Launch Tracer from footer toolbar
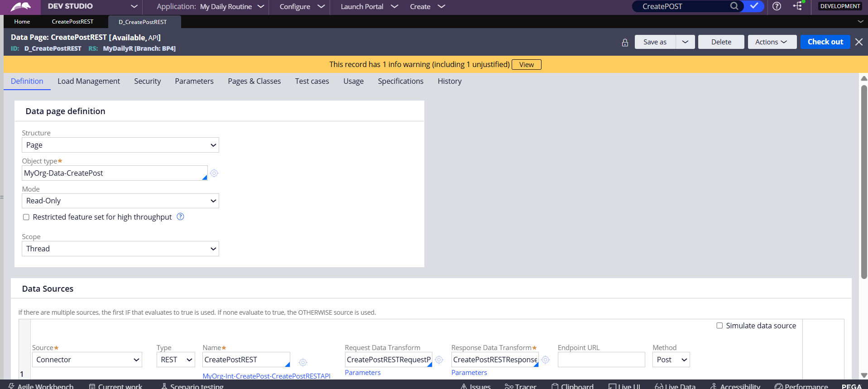Image resolution: width=868 pixels, height=389 pixels. 521,386
